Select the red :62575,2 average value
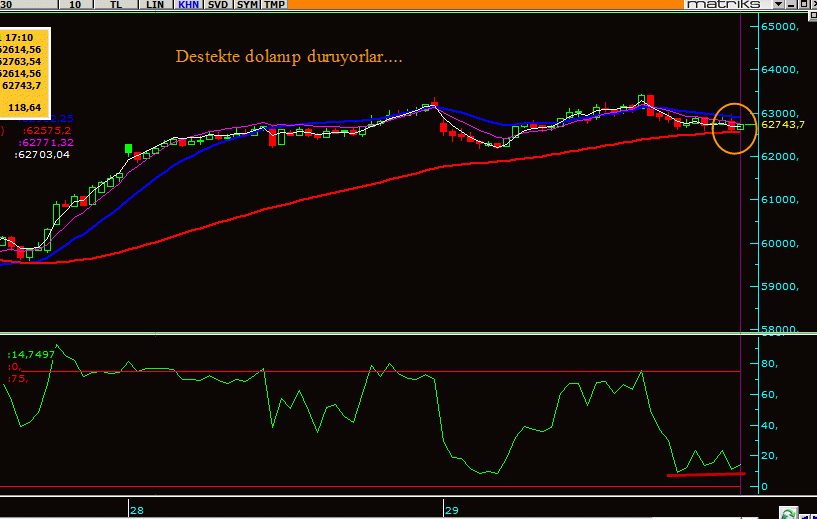The image size is (817, 519). click(47, 131)
